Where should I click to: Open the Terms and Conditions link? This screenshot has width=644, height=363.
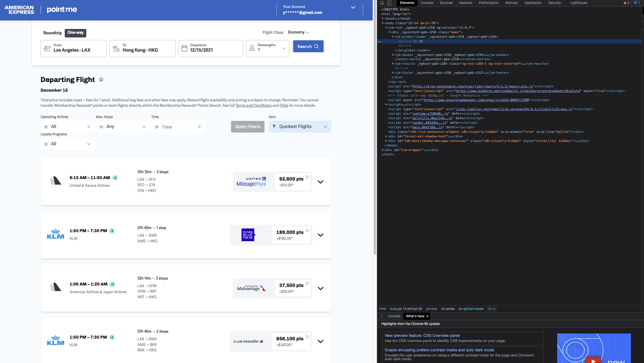coord(253,106)
